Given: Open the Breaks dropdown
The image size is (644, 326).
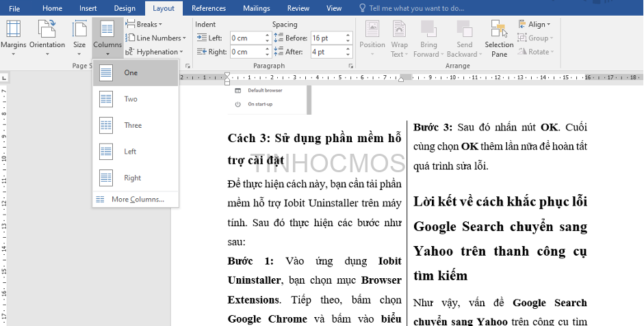Looking at the screenshot, I should tap(144, 24).
